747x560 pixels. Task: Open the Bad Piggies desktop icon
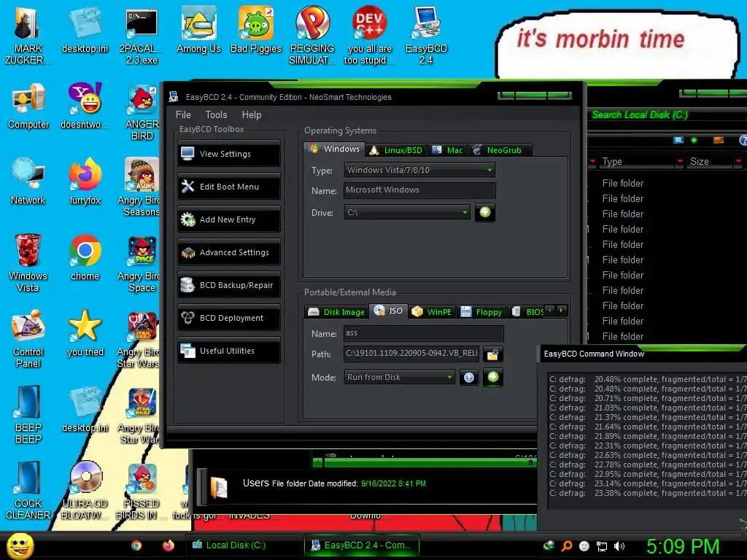256,31
